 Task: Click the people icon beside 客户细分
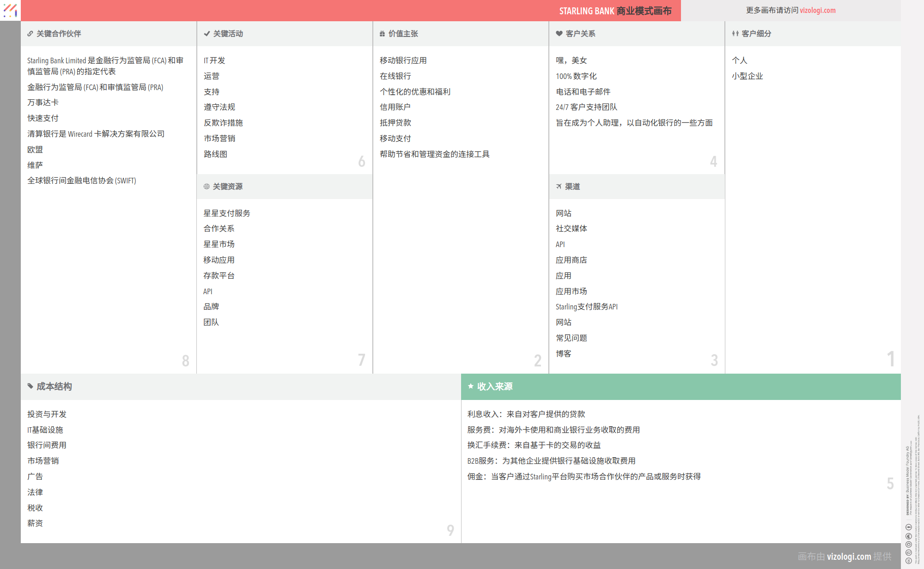tap(735, 34)
